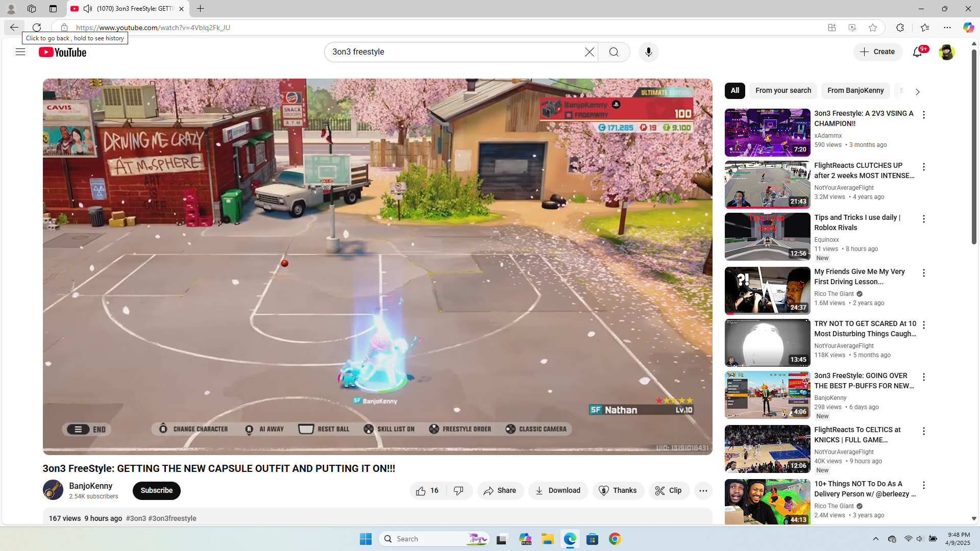Open the #3on3freestyle hashtag link

[x=172, y=518]
